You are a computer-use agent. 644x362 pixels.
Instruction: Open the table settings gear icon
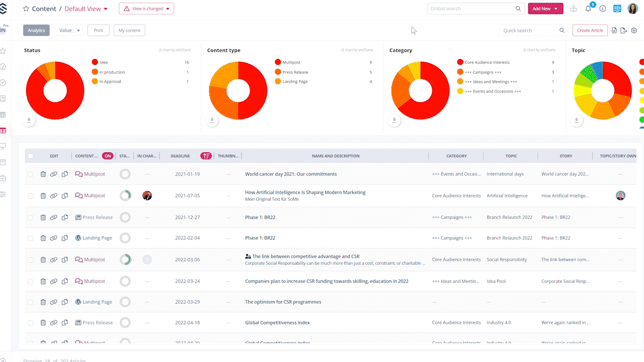(634, 31)
